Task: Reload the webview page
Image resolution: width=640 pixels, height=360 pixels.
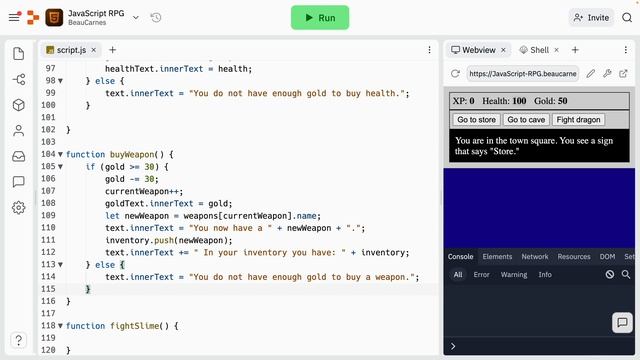Action: tap(455, 73)
